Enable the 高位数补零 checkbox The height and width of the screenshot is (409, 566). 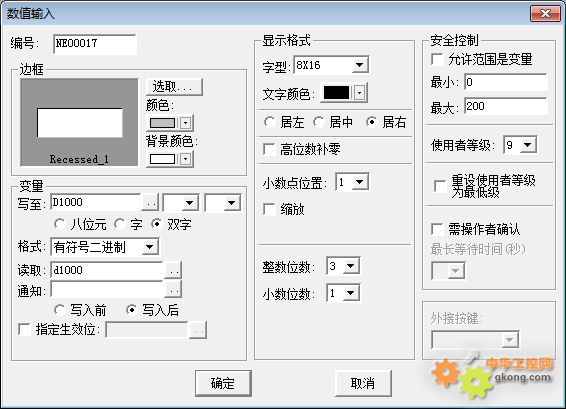(269, 149)
